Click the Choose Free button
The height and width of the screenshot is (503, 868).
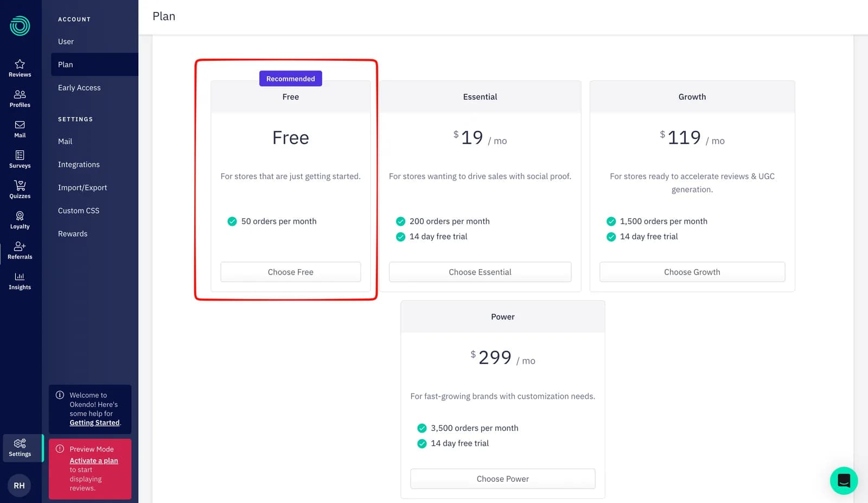290,272
